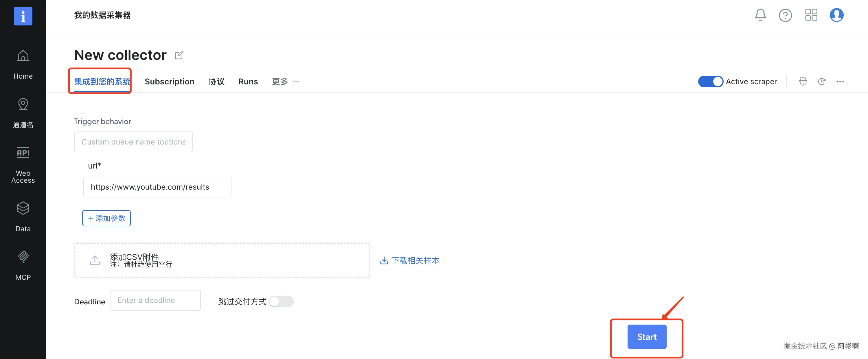868x359 pixels.
Task: Open Web Access API in sidebar
Action: point(23,165)
